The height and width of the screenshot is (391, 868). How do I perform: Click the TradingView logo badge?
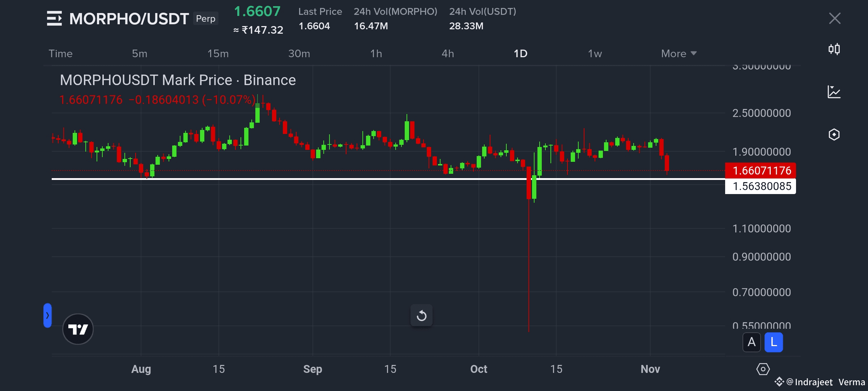coord(78,329)
